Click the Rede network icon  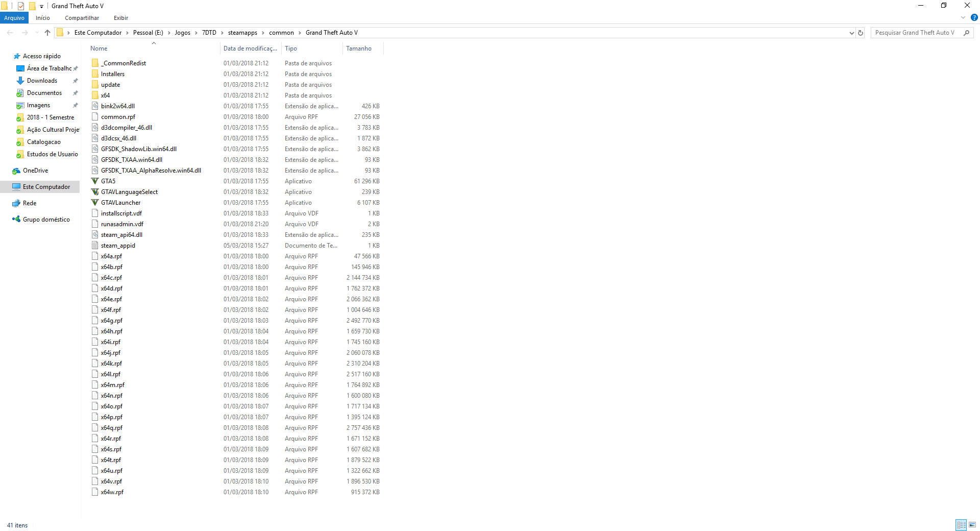tap(16, 203)
